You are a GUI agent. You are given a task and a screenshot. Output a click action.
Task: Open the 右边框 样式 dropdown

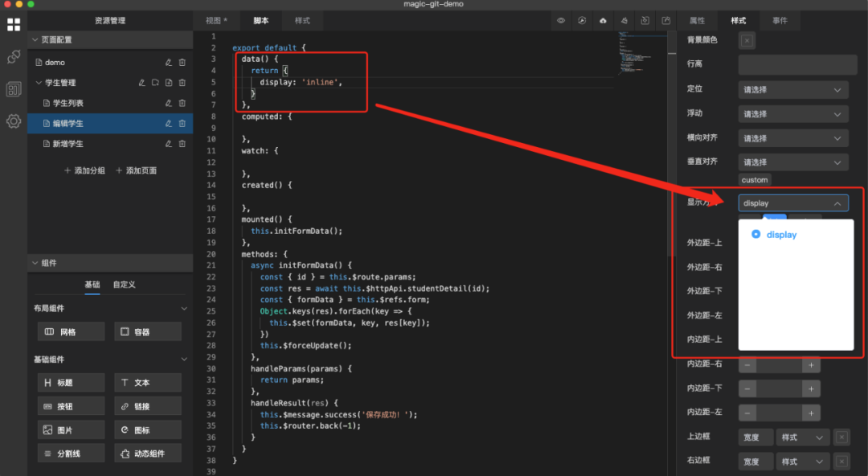(802, 462)
